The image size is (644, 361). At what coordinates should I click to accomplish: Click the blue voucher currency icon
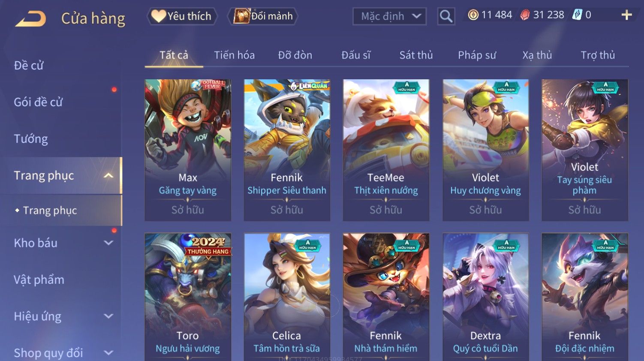point(577,15)
